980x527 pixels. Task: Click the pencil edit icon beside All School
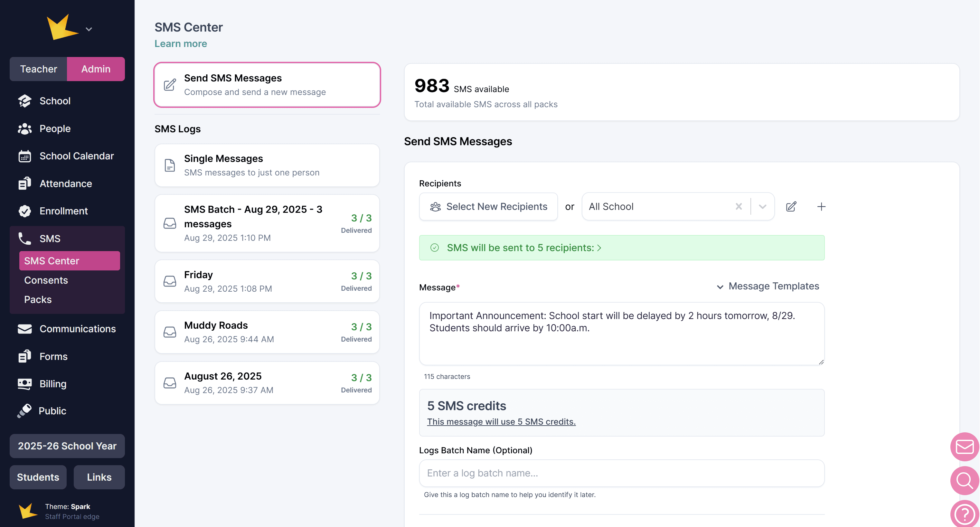tap(791, 207)
